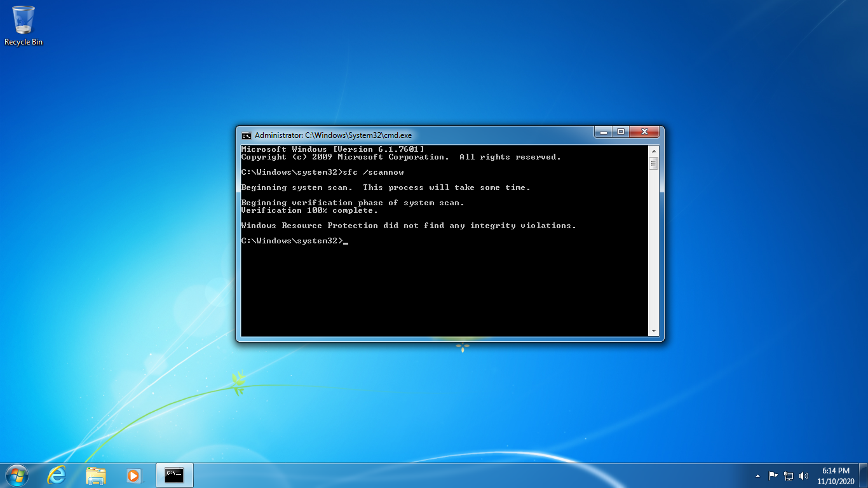Click the command prompt scrollbar thumb
The height and width of the screenshot is (488, 868).
[x=653, y=163]
